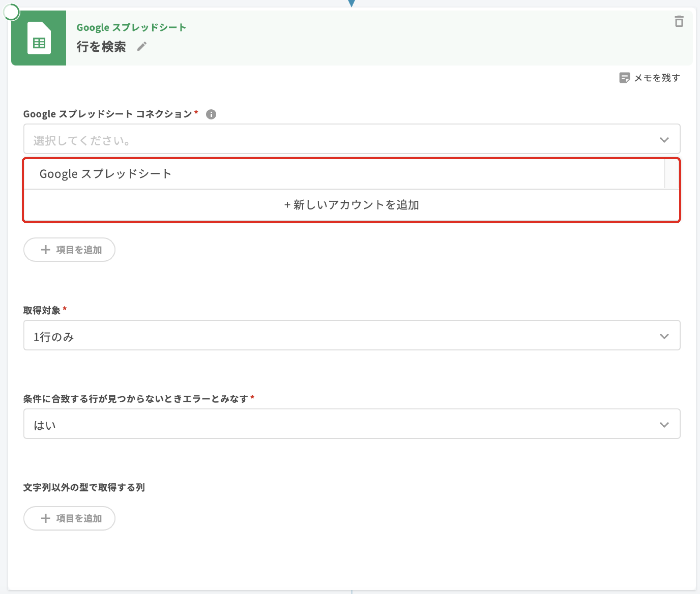Click 項目を追加 button below connection list
Screen dimensions: 700x594
pos(69,250)
